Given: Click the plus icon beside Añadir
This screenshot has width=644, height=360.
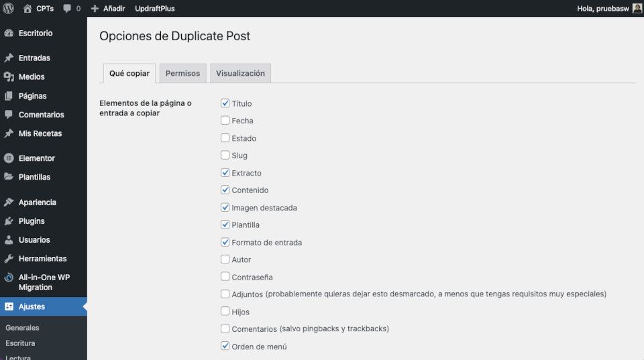Looking at the screenshot, I should (x=95, y=9).
